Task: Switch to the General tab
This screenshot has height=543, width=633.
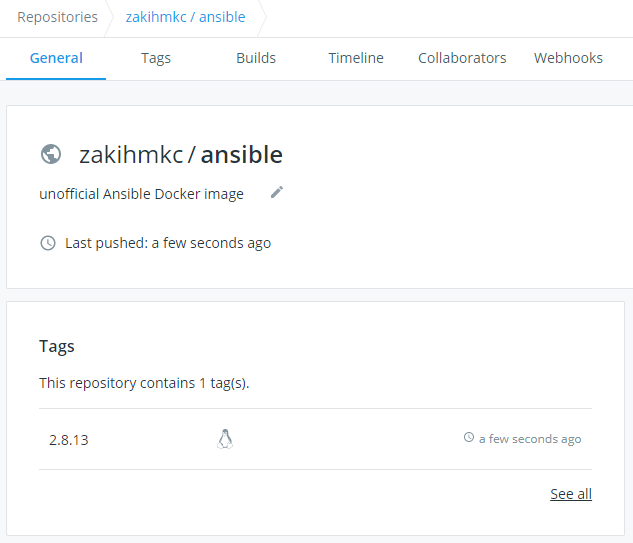Action: tap(56, 58)
